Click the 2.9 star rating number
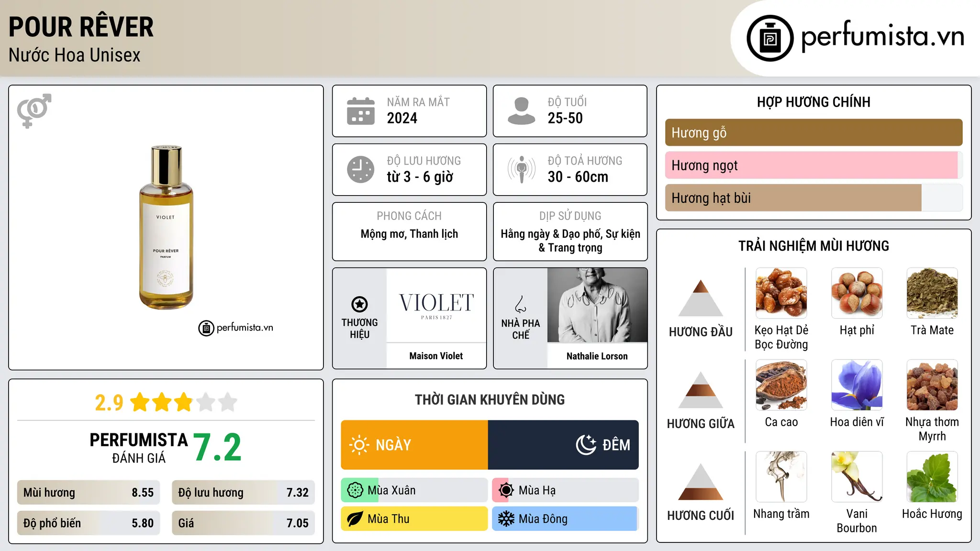The height and width of the screenshot is (551, 980). (109, 403)
